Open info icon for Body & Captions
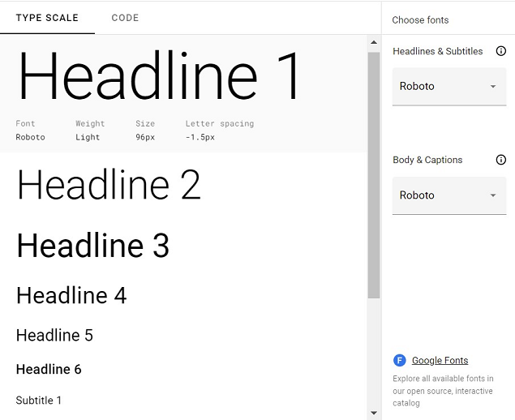Image resolution: width=515 pixels, height=420 pixels. pyautogui.click(x=500, y=160)
